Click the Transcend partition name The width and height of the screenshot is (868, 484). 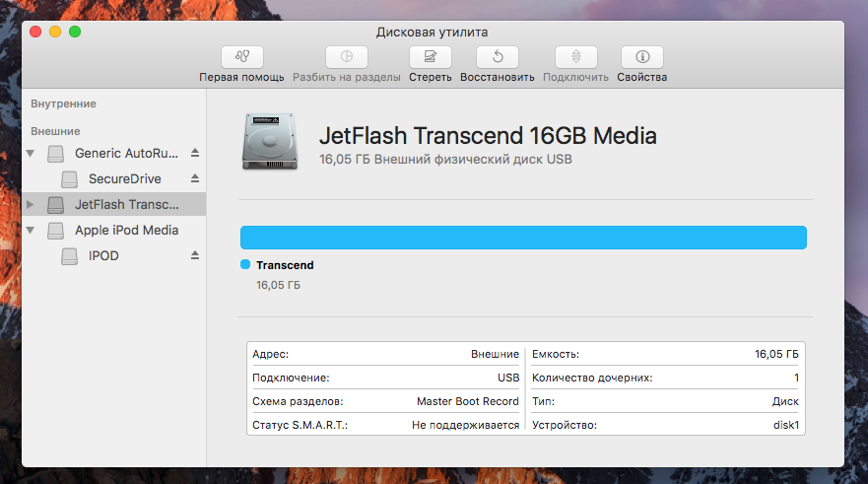coord(285,265)
